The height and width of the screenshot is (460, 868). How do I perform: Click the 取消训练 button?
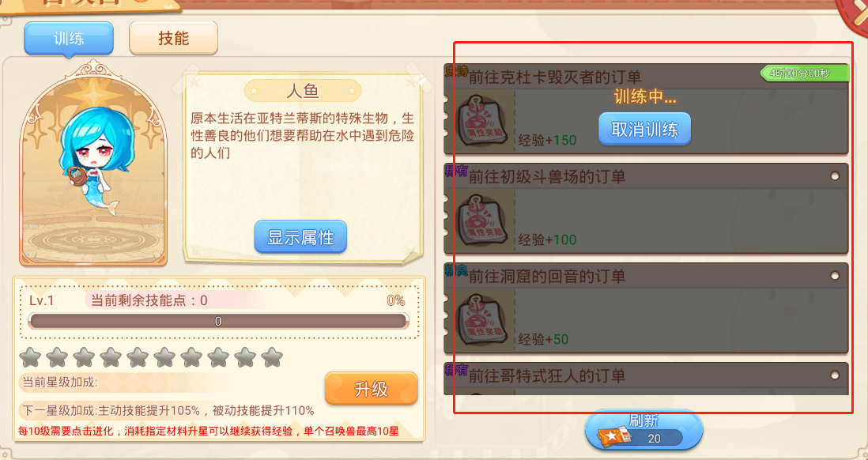point(644,129)
